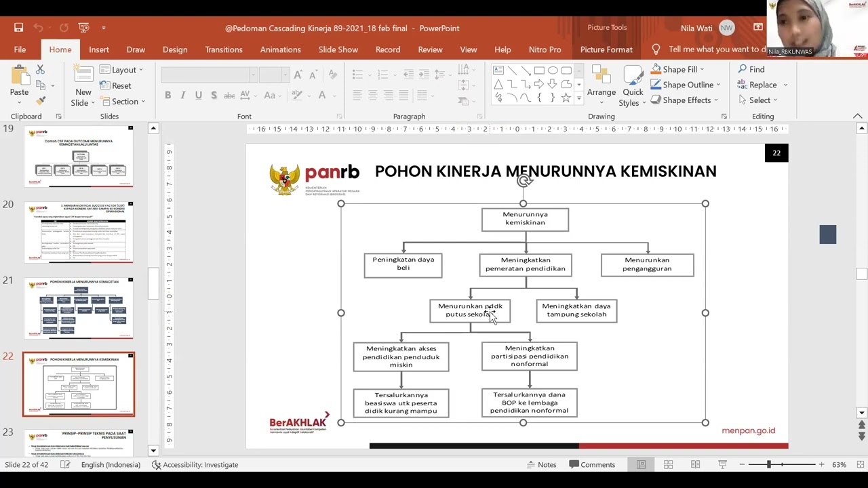Open Comments pane from status bar
The image size is (868, 488).
click(593, 464)
